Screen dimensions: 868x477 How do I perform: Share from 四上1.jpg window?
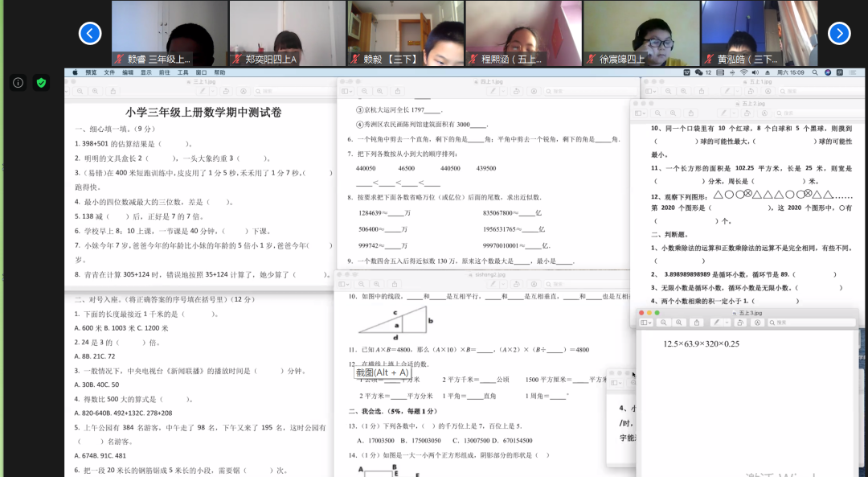pos(398,91)
